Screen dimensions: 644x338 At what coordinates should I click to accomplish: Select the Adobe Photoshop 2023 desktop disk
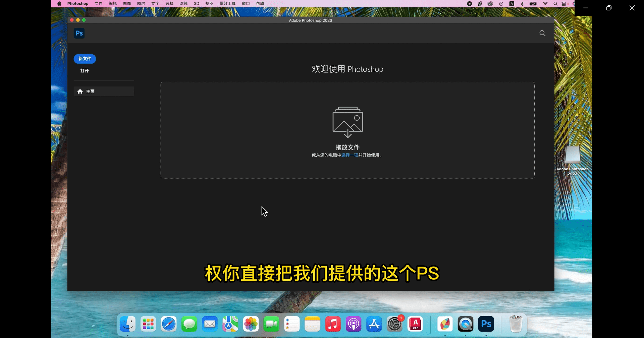pos(573,160)
